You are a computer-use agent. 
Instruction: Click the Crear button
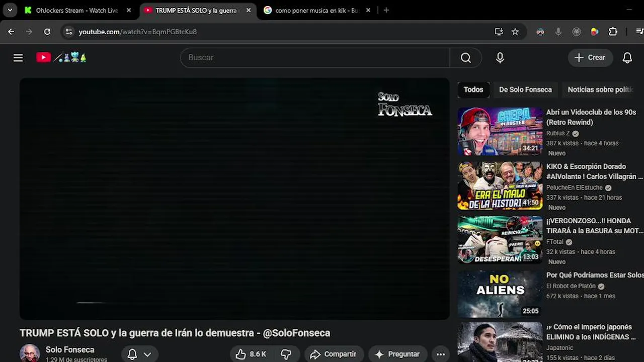[x=590, y=58]
